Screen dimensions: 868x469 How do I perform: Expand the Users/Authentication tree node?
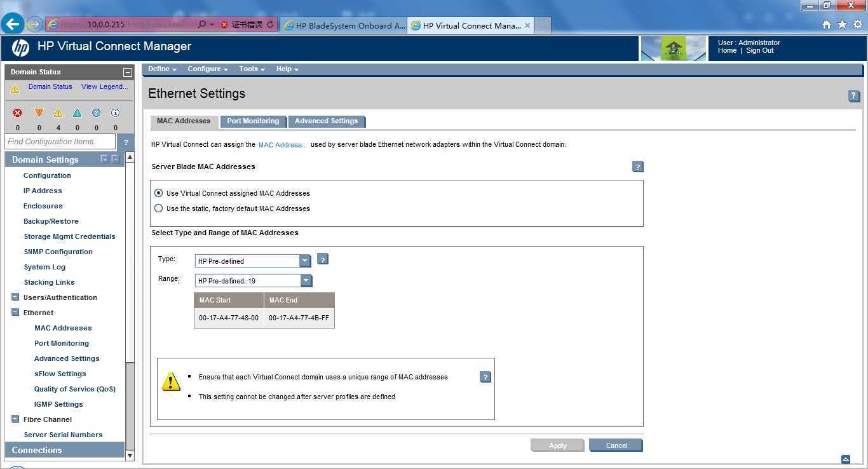pos(15,297)
